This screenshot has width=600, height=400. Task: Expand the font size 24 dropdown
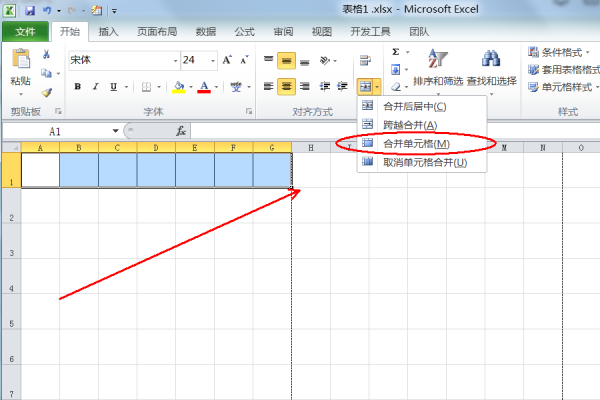[212, 60]
